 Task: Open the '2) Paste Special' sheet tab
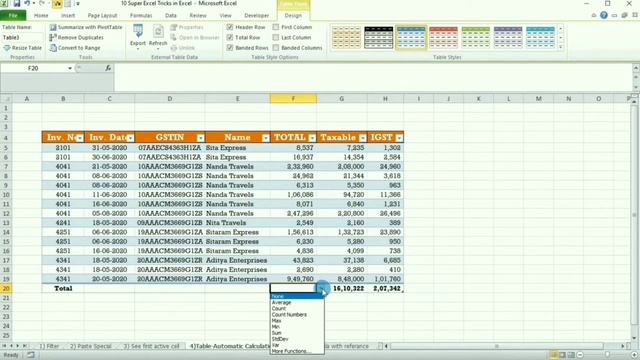click(x=91, y=346)
